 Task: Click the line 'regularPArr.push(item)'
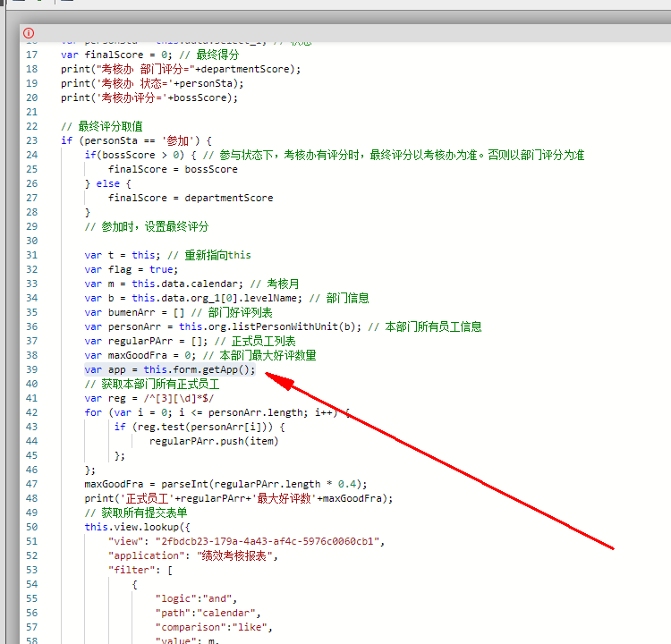pos(214,441)
